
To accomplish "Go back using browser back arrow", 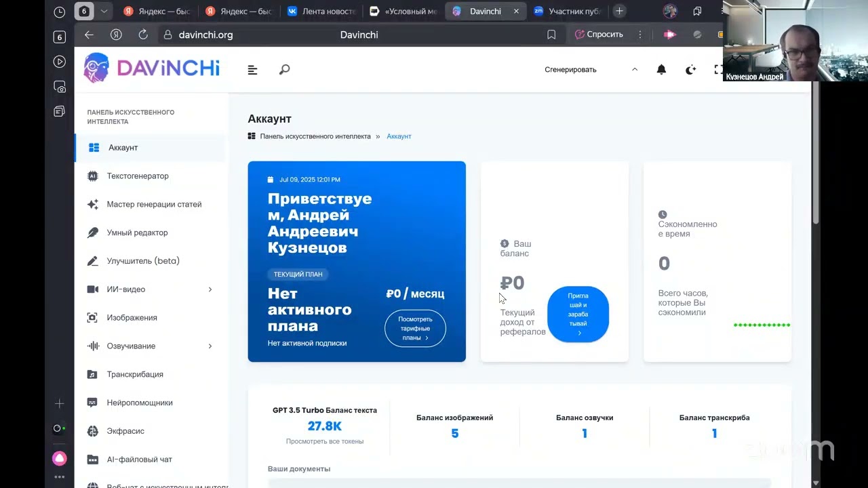I will pyautogui.click(x=89, y=35).
